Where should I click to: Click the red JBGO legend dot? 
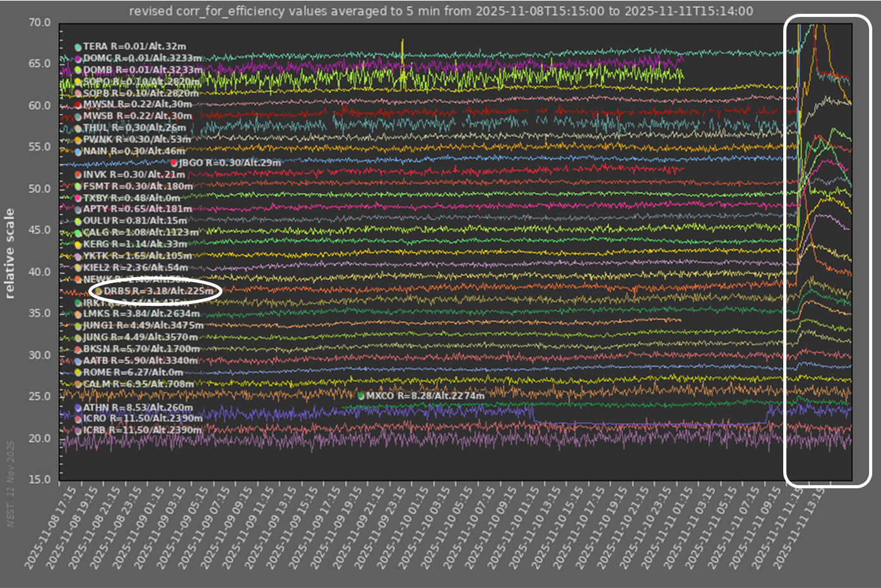(x=174, y=163)
